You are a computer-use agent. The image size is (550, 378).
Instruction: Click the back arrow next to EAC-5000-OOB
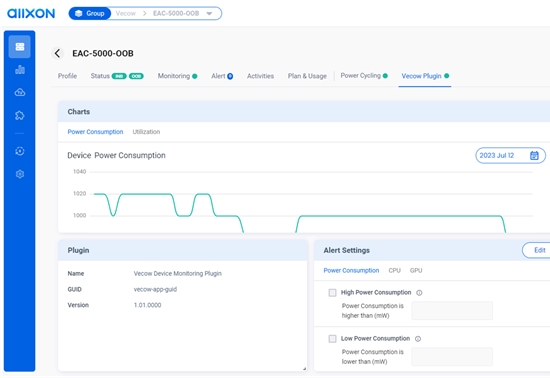click(58, 53)
